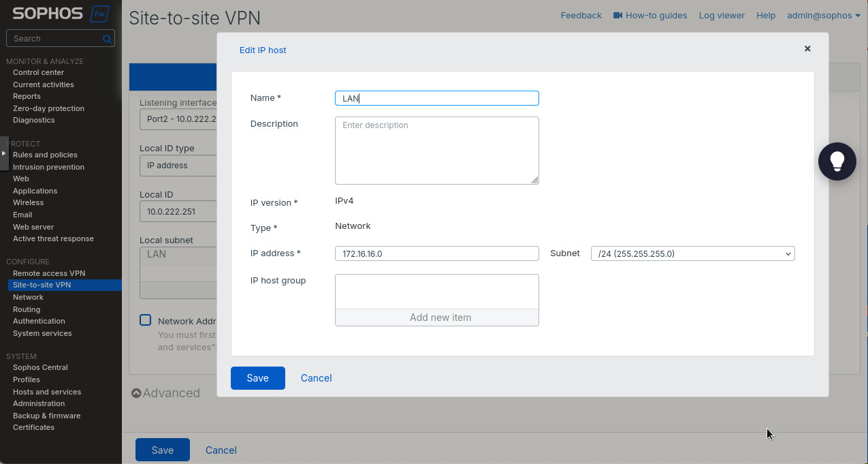Screen dimensions: 868x464
Task: Open the Log viewer link
Action: point(721,15)
